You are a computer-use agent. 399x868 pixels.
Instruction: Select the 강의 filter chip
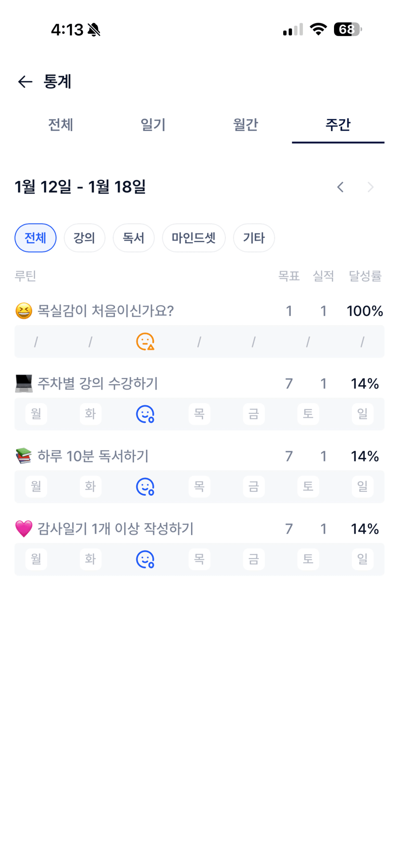point(85,238)
